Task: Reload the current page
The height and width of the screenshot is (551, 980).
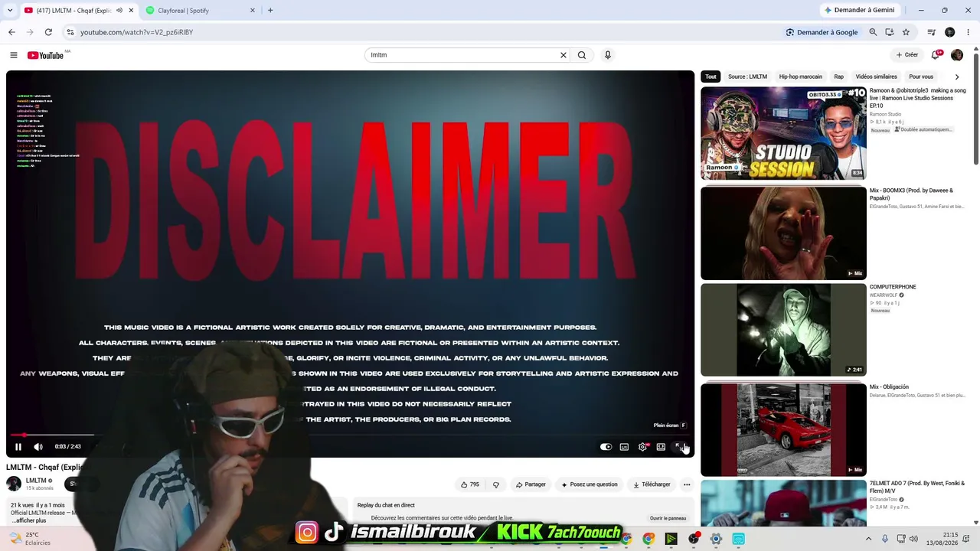Action: coord(48,32)
